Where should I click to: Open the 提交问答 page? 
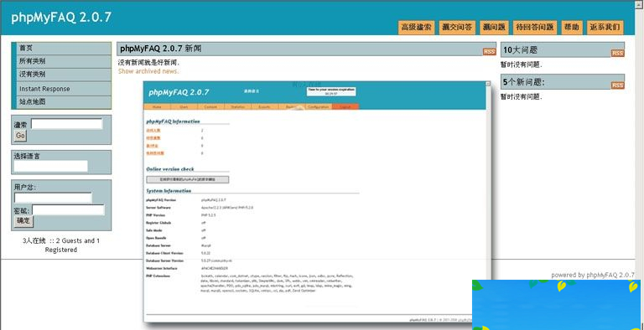(457, 28)
